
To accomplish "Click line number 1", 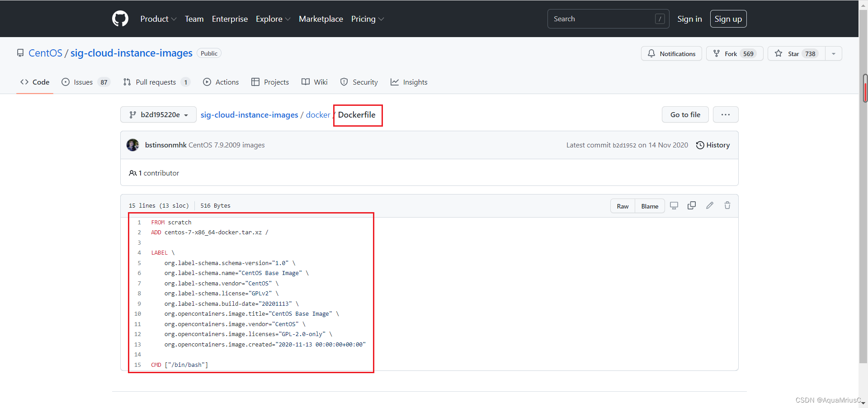I will pos(139,222).
